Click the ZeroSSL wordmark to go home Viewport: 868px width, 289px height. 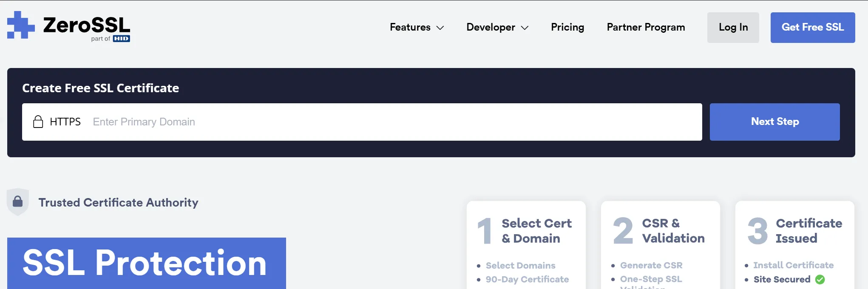(x=87, y=25)
